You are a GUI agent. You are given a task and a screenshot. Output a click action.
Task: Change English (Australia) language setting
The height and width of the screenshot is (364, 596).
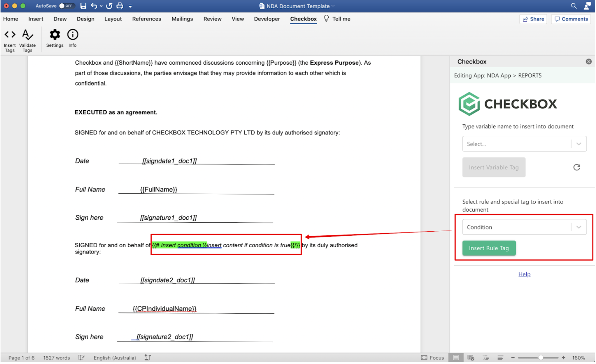click(x=115, y=358)
